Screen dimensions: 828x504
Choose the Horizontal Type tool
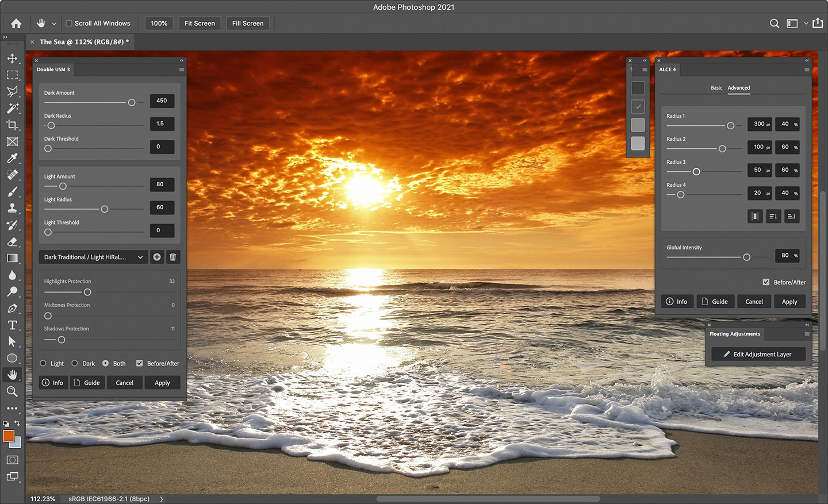pos(13,325)
